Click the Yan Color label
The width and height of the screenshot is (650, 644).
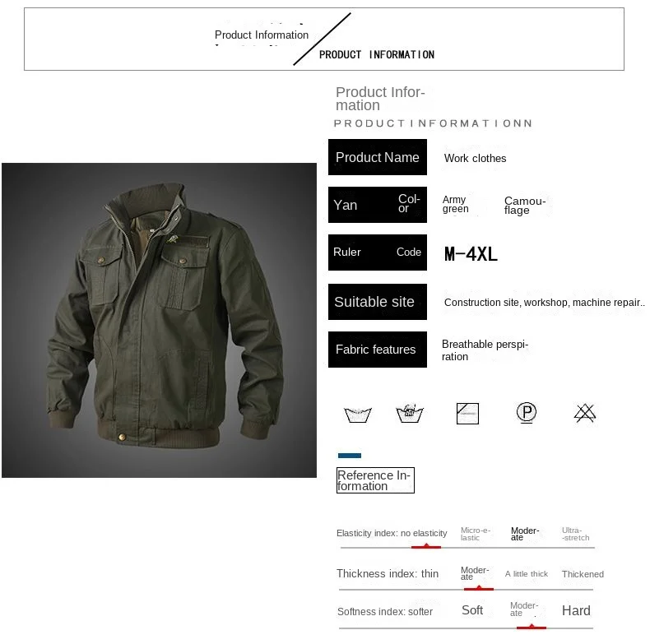pyautogui.click(x=377, y=205)
